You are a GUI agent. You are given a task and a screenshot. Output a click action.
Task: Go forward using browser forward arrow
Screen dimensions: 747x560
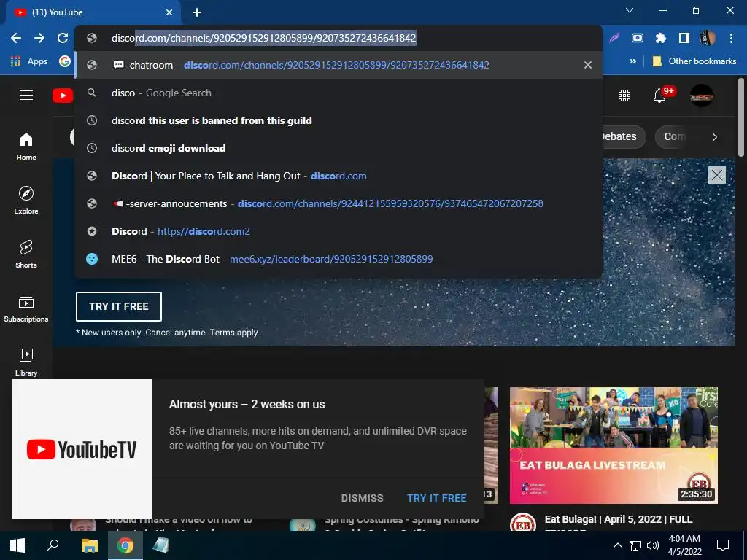[39, 38]
